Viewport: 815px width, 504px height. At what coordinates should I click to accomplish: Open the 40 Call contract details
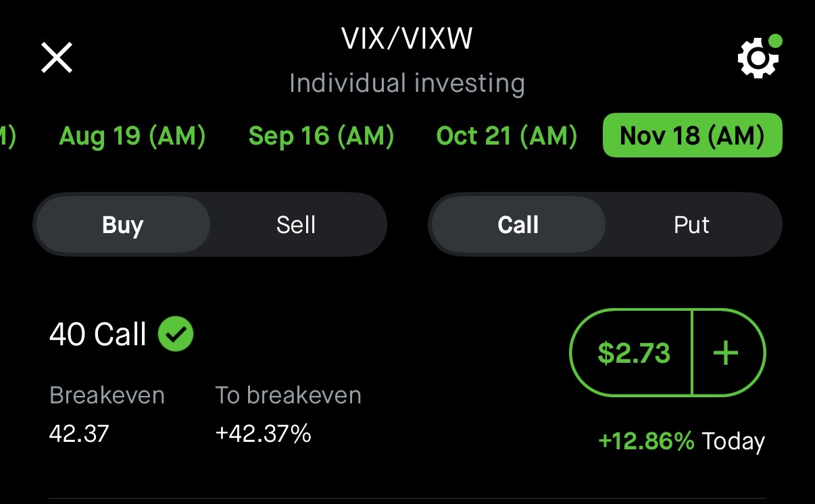coord(98,334)
